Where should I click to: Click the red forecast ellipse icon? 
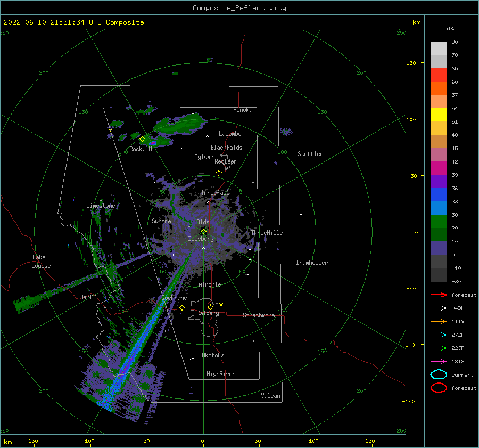439,388
